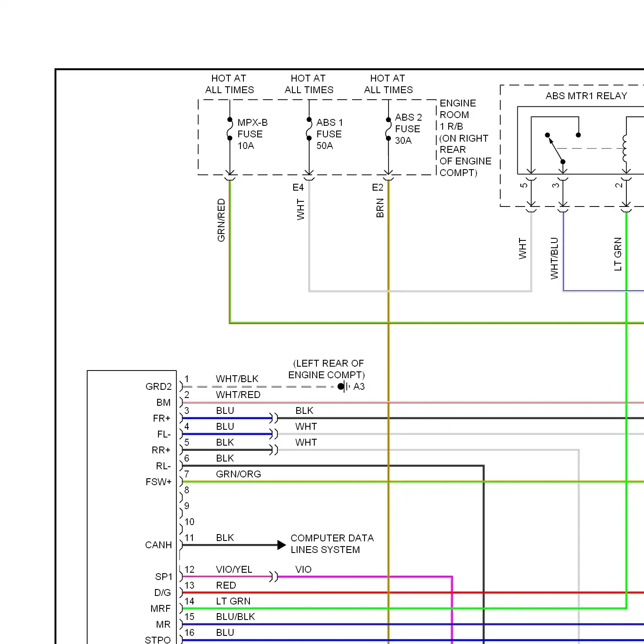Click the BLK label at pin 6
The width and height of the screenshot is (644, 644).
point(225,458)
